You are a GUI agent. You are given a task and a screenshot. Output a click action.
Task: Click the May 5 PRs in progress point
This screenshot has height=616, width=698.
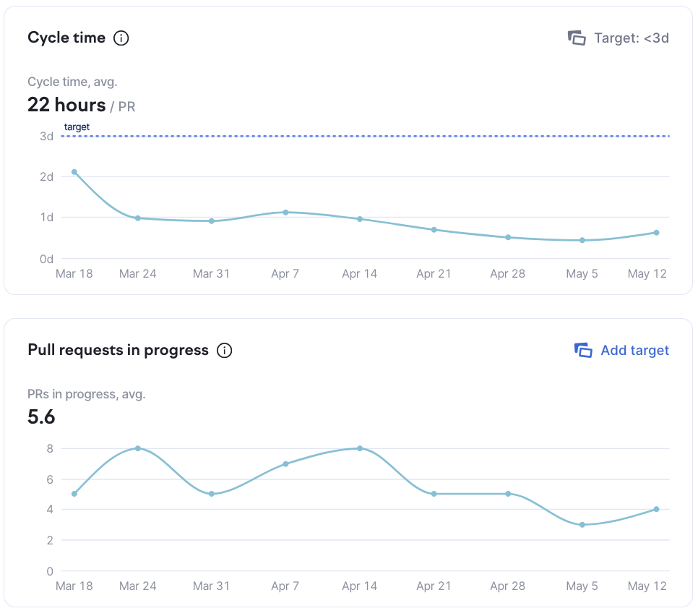(x=582, y=525)
